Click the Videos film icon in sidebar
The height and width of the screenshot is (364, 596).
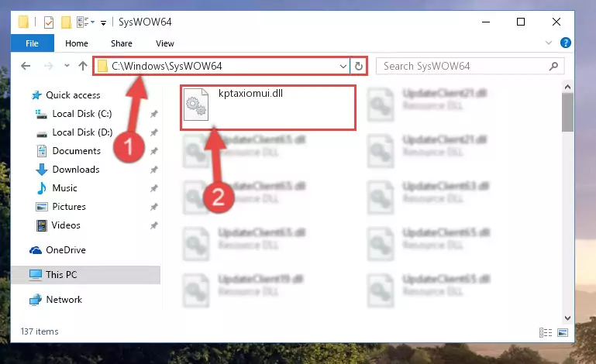41,225
